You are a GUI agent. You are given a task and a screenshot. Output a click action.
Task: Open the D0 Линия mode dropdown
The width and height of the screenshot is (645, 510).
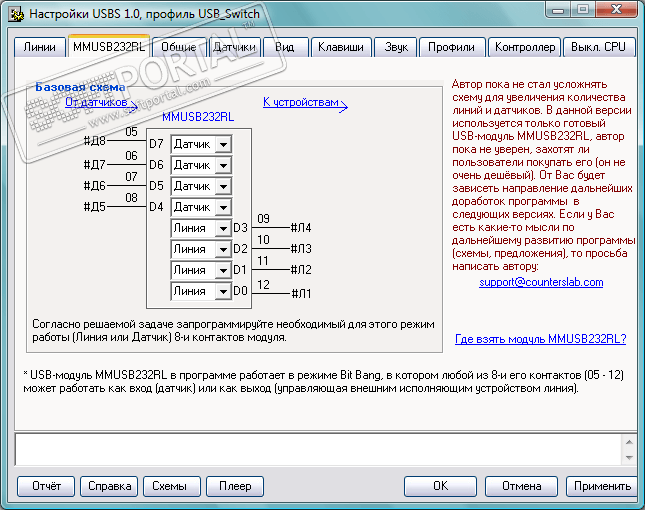pos(223,291)
